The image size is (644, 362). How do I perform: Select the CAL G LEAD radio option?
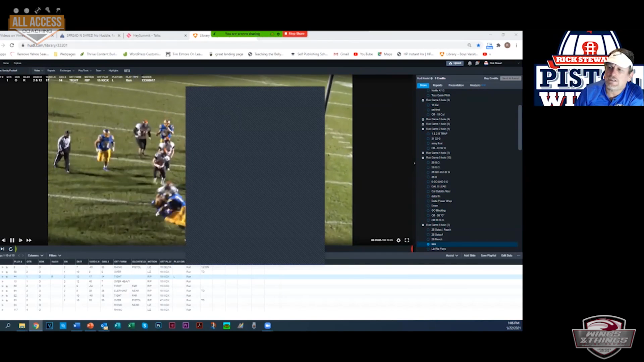(428, 186)
